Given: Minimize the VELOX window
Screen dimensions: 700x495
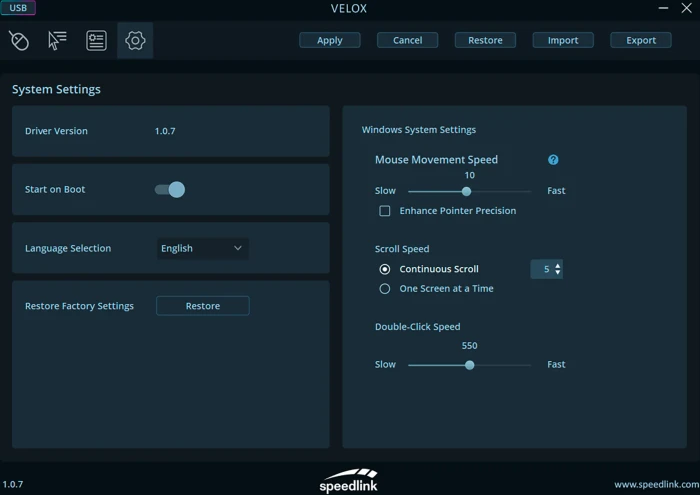Looking at the screenshot, I should tap(663, 8).
